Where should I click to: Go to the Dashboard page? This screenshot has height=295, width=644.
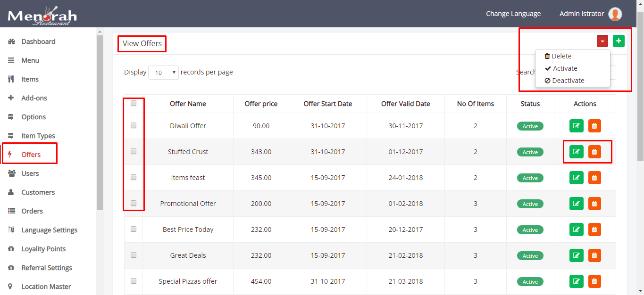(38, 41)
